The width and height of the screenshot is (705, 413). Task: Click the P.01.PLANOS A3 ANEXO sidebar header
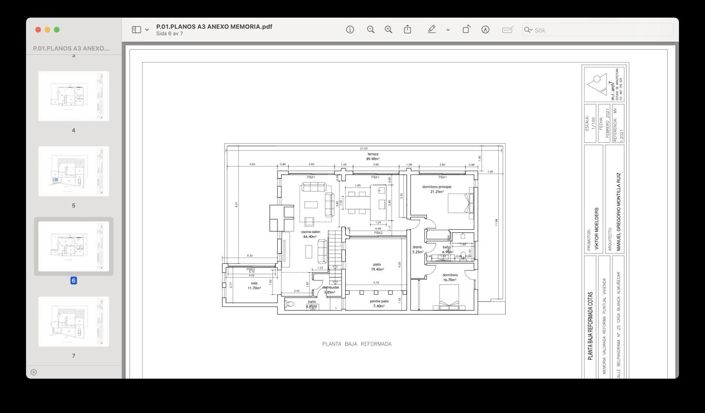coord(72,48)
